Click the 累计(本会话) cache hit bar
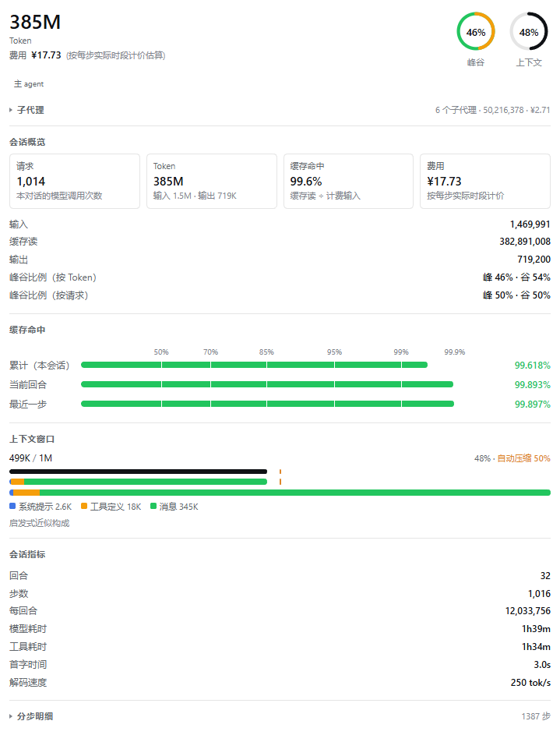The height and width of the screenshot is (735, 560). pyautogui.click(x=254, y=365)
